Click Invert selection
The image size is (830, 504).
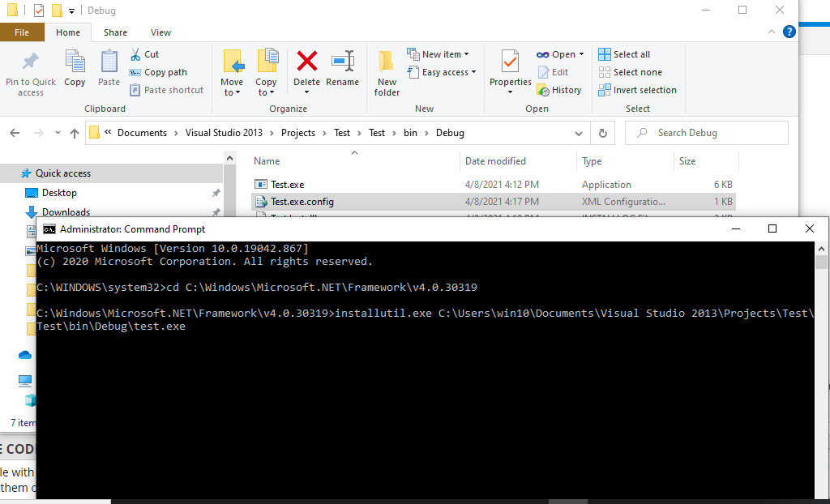point(638,89)
